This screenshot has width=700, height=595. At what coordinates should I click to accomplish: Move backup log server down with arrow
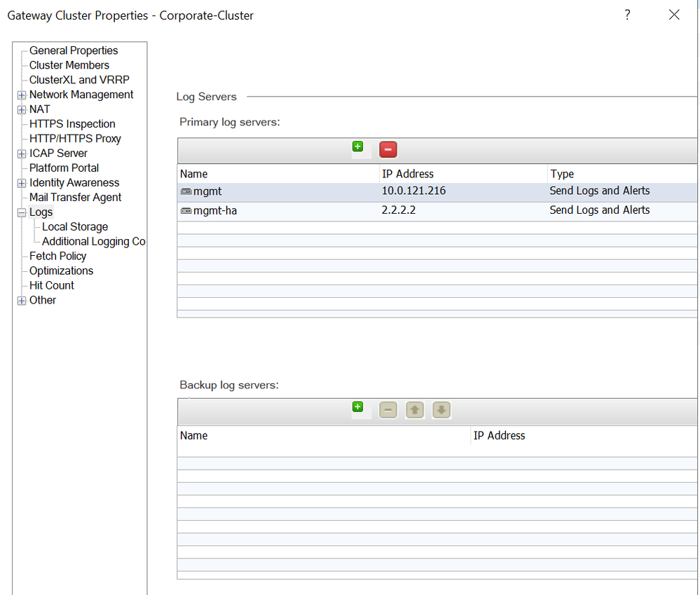(x=441, y=410)
